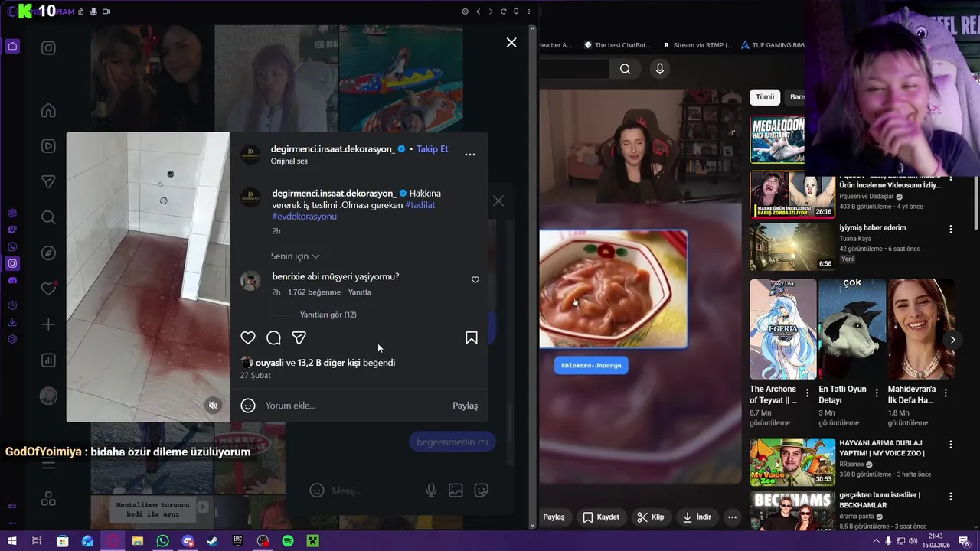This screenshot has width=980, height=551.
Task: Open Steam from the taskbar
Action: (213, 541)
